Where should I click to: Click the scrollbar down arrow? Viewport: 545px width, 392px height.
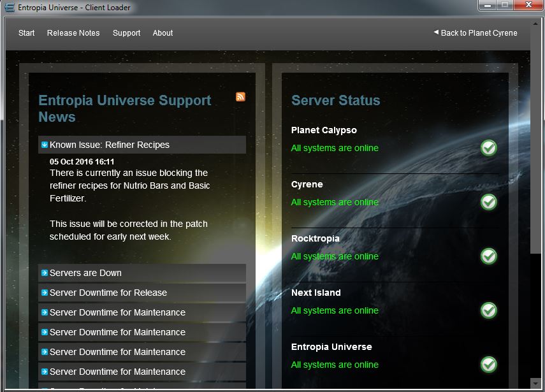pos(535,383)
